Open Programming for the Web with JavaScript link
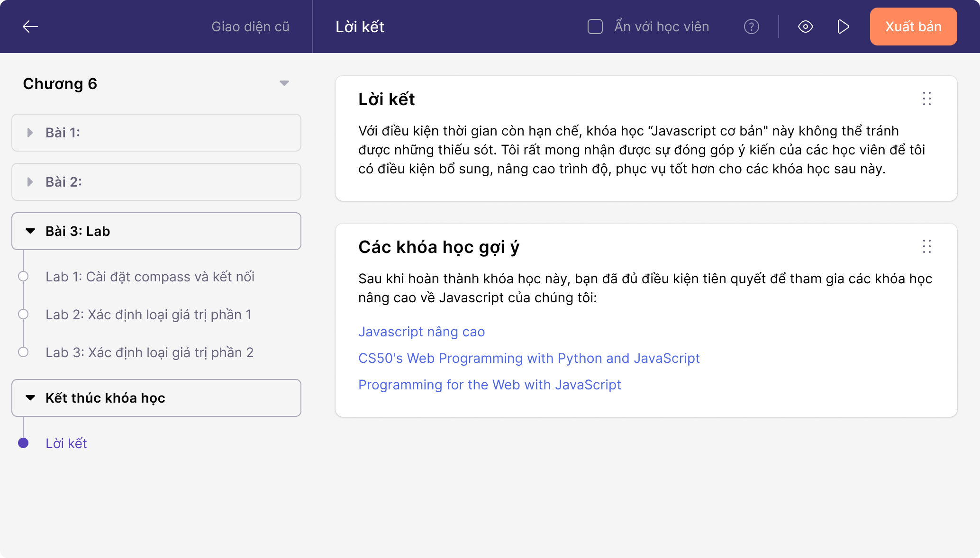This screenshot has width=980, height=558. point(490,385)
